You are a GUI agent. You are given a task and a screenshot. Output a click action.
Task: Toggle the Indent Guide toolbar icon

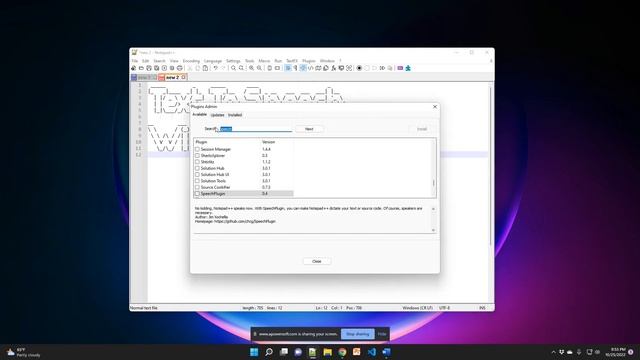[x=303, y=68]
